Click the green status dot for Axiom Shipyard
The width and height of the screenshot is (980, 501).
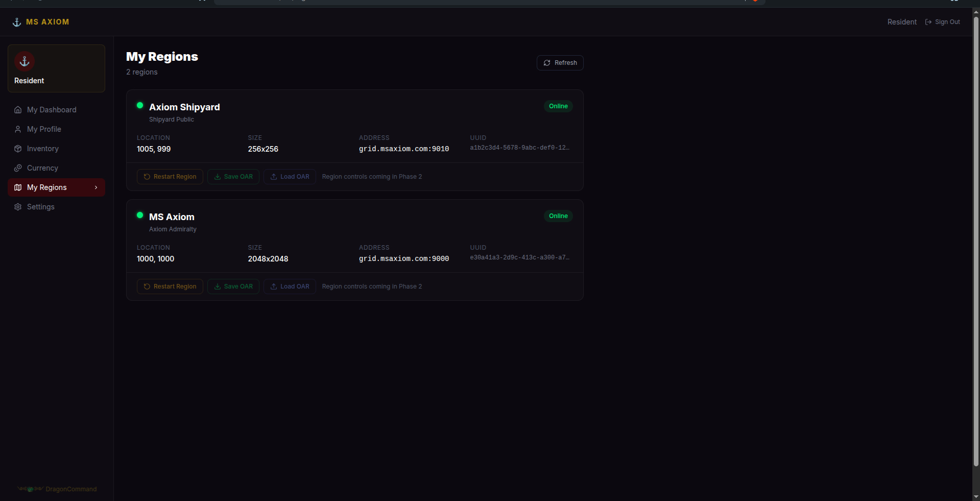coord(140,105)
